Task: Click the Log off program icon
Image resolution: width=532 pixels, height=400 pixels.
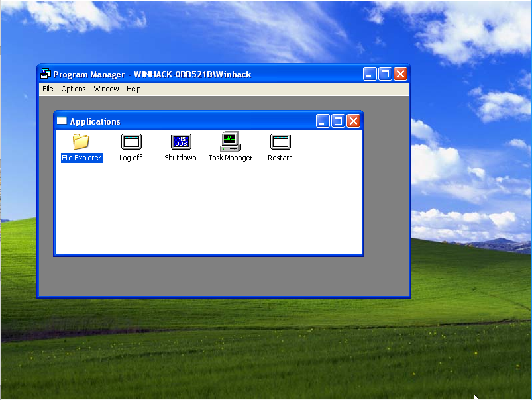Action: click(131, 142)
